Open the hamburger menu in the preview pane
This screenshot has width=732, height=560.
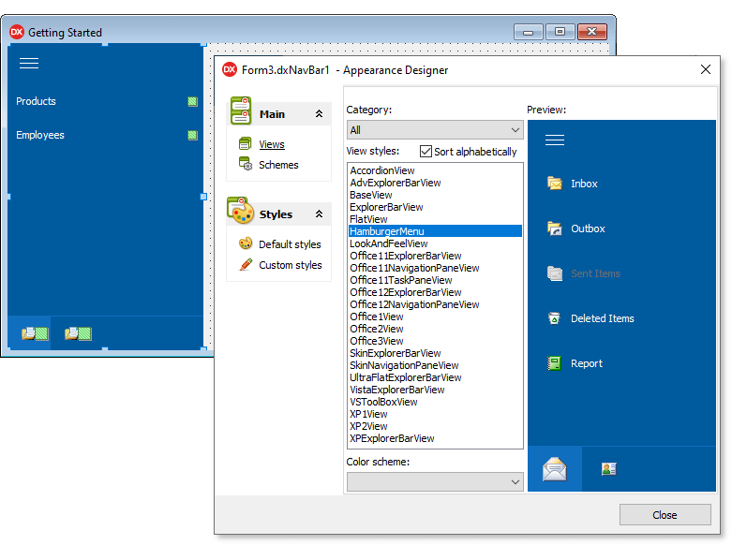coord(555,140)
